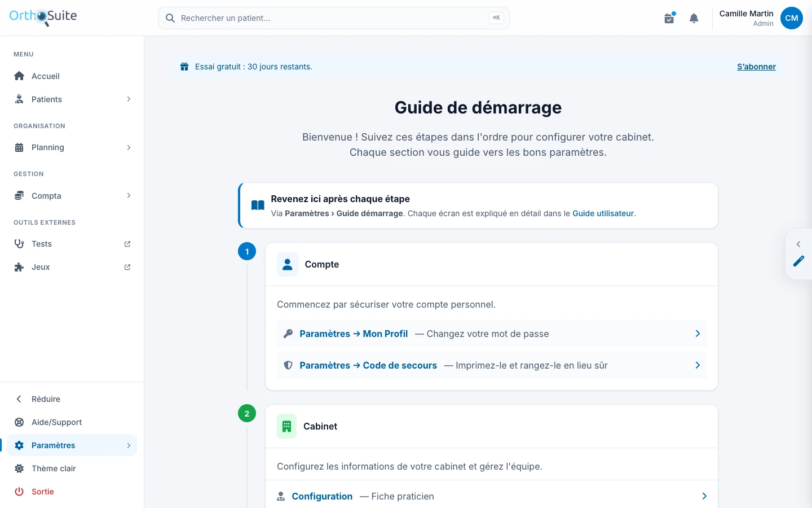Switch theme via Thème clair

click(x=72, y=468)
